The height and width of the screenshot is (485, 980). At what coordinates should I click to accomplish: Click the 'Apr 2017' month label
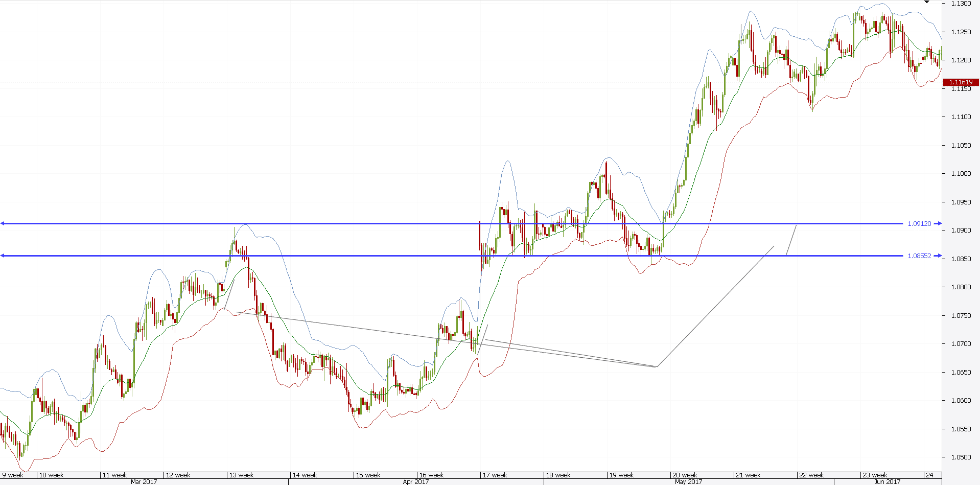(x=416, y=482)
